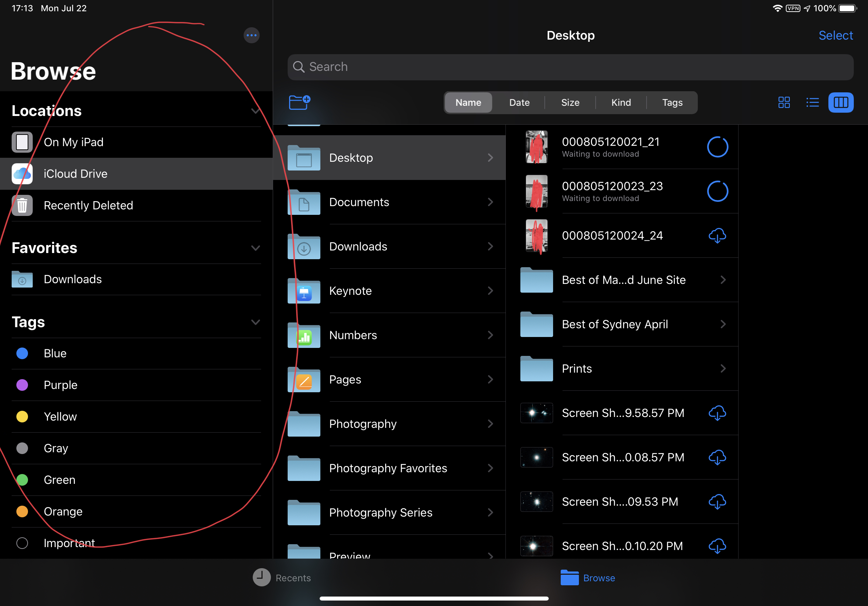Expand Best of Sydney April chevron
Viewport: 868px width, 606px height.
723,324
